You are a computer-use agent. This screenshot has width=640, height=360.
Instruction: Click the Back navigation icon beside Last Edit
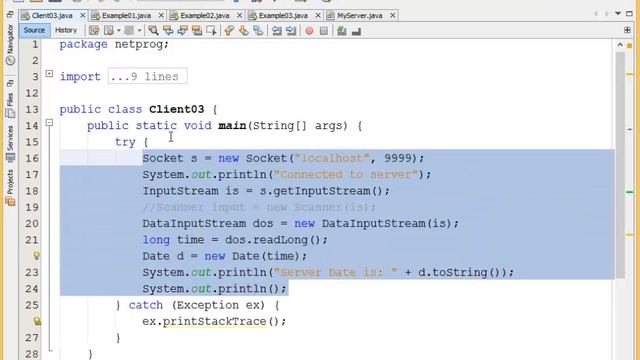tap(109, 31)
